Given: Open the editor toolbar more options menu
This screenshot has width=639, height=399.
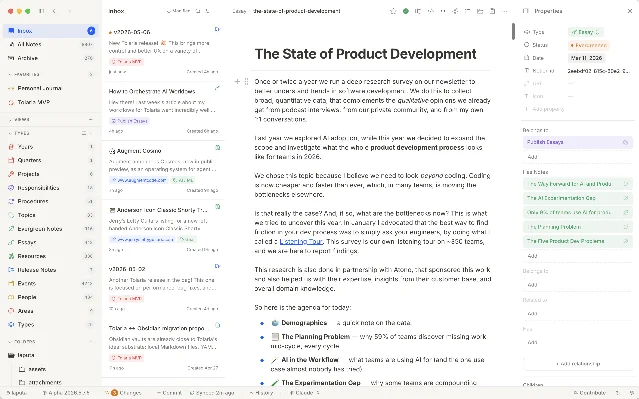Looking at the screenshot, I should (505, 11).
